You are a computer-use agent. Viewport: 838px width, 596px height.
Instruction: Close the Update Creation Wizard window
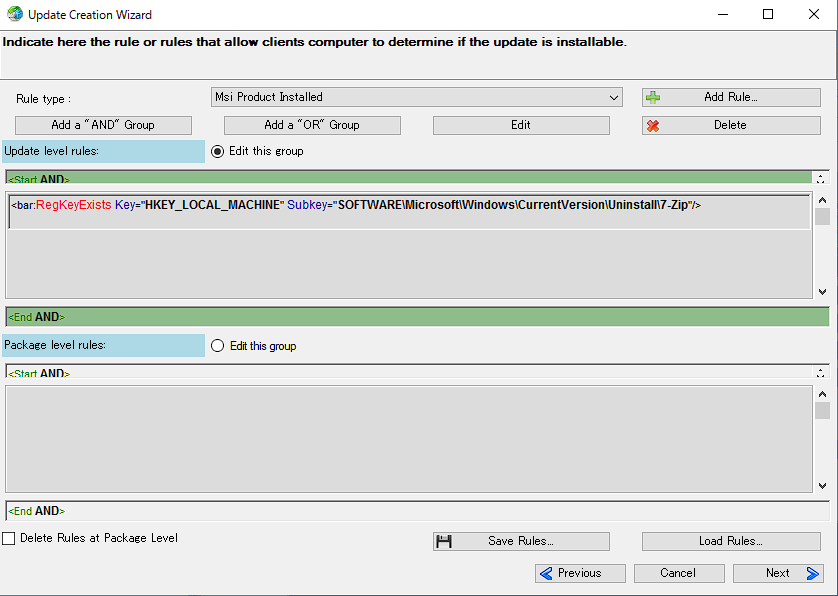point(813,14)
